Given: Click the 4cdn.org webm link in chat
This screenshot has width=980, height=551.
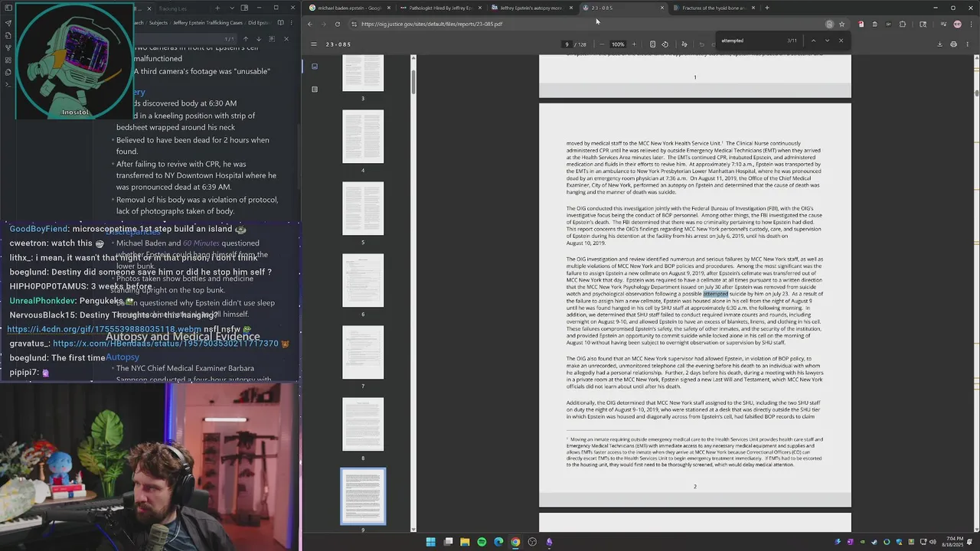Looking at the screenshot, I should [104, 329].
